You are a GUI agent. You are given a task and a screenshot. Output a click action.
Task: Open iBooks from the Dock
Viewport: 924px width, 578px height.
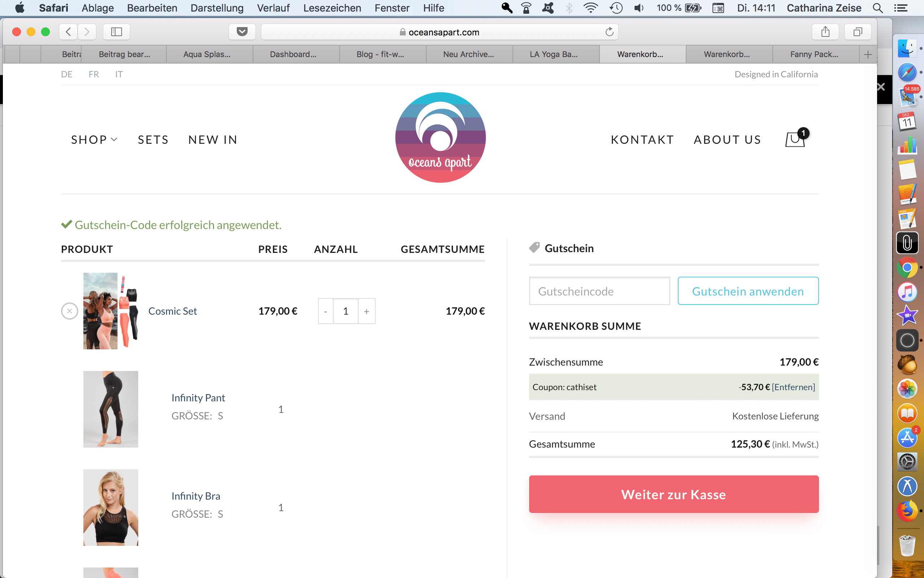tap(907, 413)
